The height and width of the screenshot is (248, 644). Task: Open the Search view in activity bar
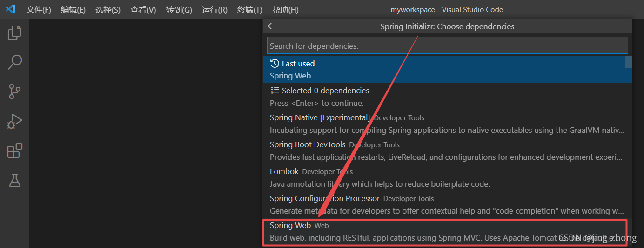[14, 62]
